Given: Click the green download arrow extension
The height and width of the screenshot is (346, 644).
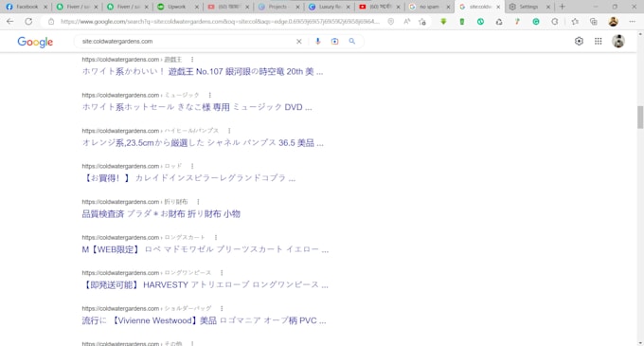Looking at the screenshot, I should 443,22.
